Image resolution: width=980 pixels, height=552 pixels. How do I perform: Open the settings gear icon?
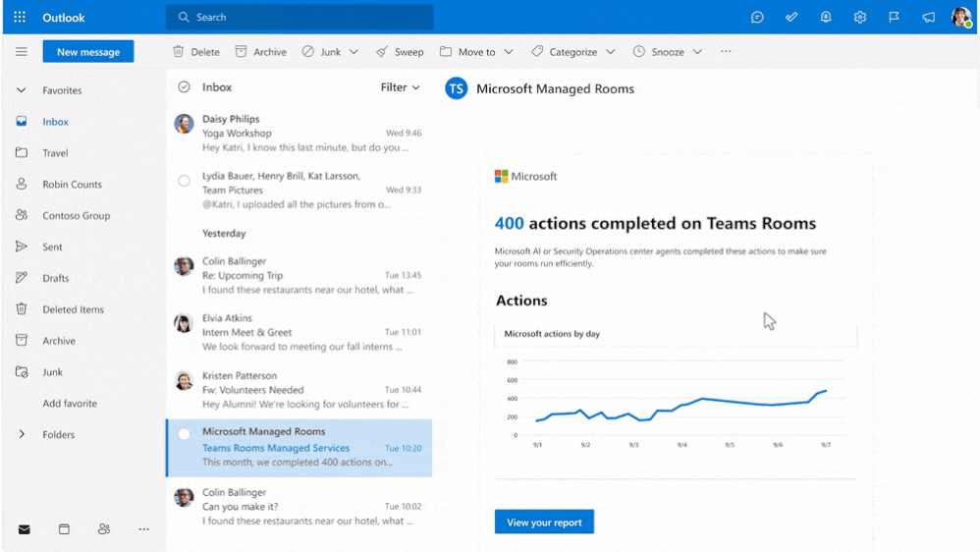[860, 18]
